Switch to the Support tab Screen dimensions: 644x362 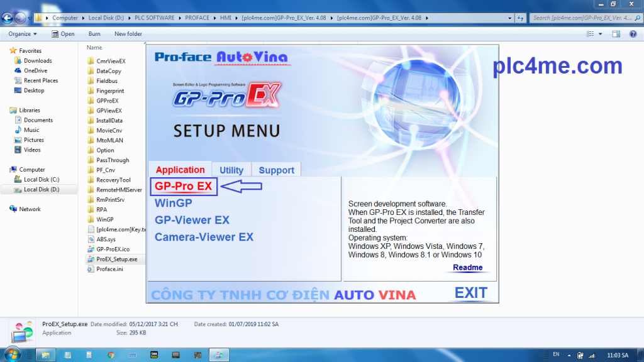point(276,170)
